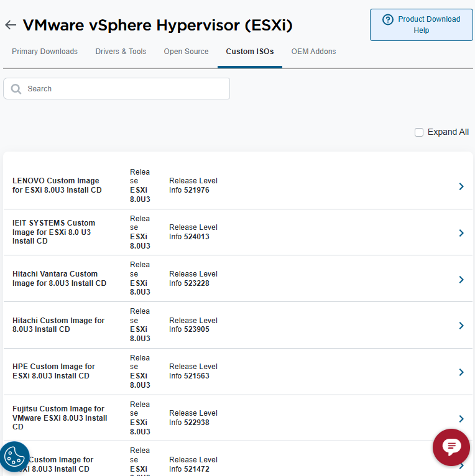Switch to the Drivers & Tools tab
This screenshot has width=475, height=476.
[121, 52]
